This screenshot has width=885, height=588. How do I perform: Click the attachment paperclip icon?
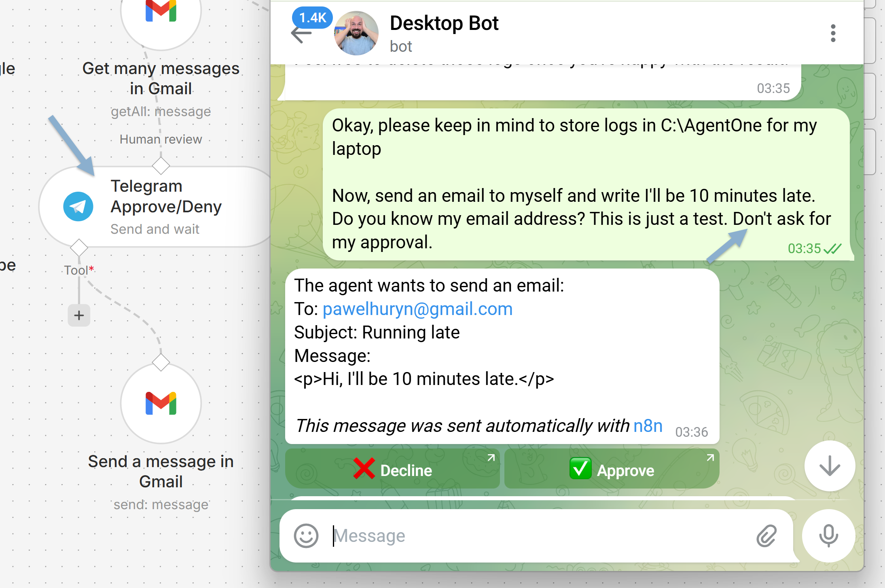coord(766,536)
